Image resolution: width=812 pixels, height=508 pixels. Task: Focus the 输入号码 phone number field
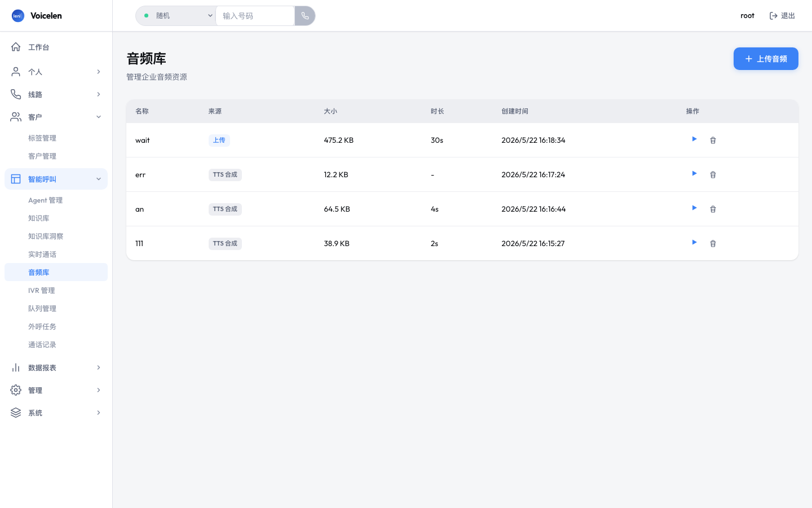coord(255,16)
